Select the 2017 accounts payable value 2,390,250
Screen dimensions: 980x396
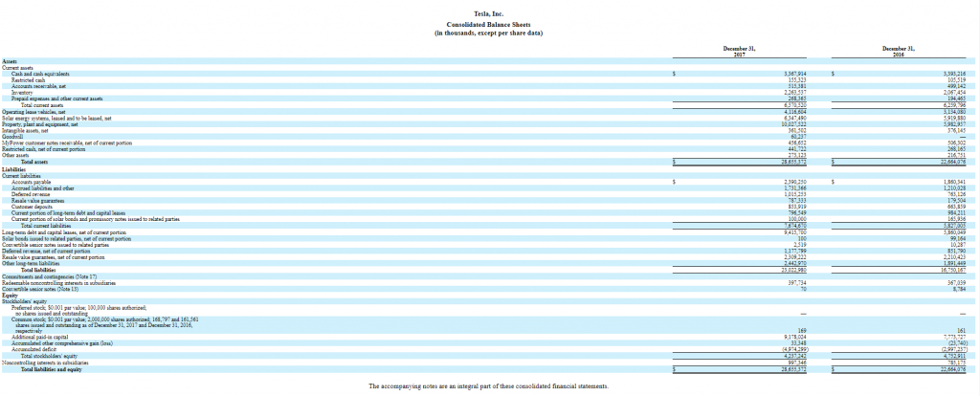point(796,181)
